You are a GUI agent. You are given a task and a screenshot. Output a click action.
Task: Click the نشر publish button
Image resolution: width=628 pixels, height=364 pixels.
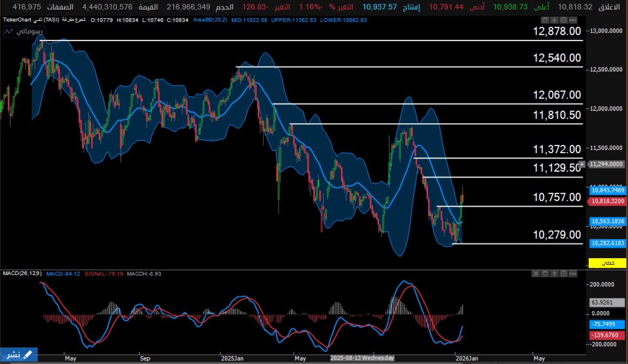pyautogui.click(x=19, y=355)
